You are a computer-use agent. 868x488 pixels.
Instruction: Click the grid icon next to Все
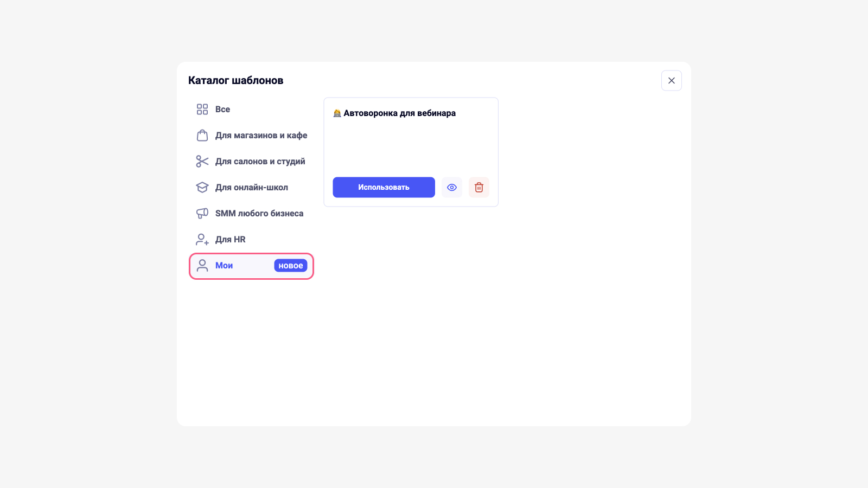coord(202,110)
